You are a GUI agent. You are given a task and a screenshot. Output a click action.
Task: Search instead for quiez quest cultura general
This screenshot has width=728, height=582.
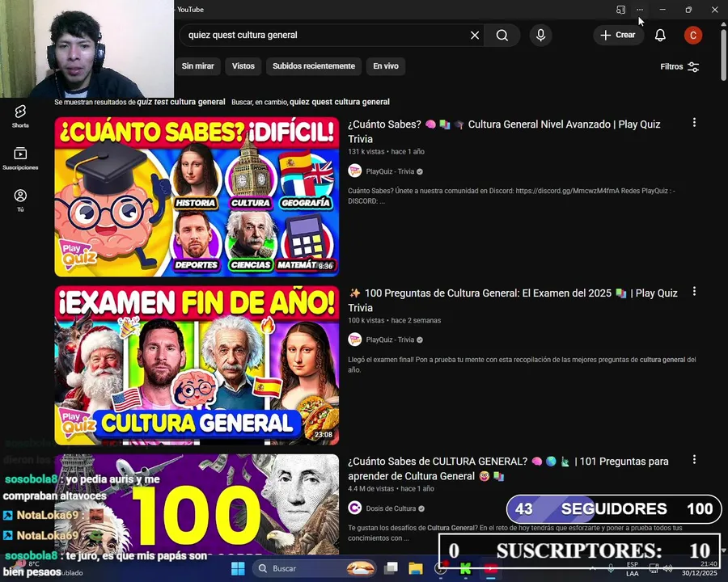(340, 102)
